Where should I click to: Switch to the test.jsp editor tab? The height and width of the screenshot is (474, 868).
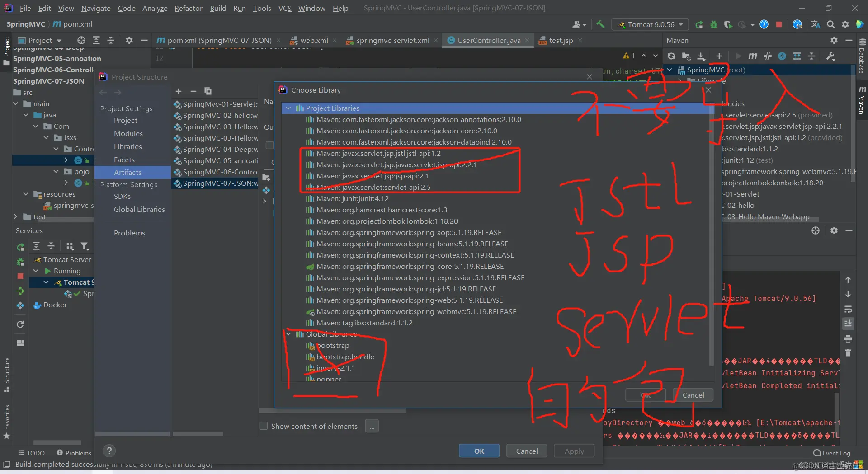point(561,40)
